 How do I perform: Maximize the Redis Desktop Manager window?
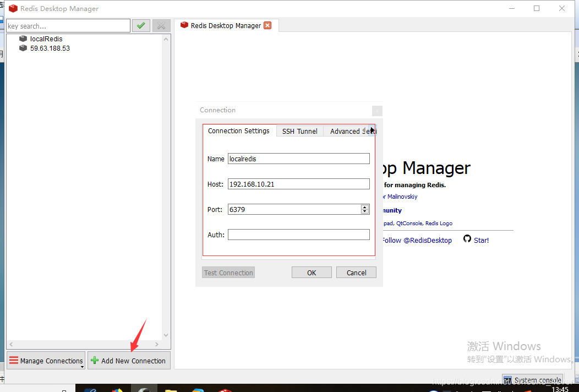[537, 8]
